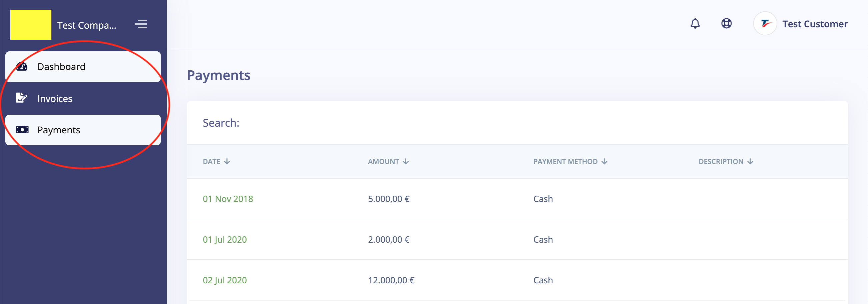Sort by the Amount column arrow
The height and width of the screenshot is (304, 868).
[406, 162]
